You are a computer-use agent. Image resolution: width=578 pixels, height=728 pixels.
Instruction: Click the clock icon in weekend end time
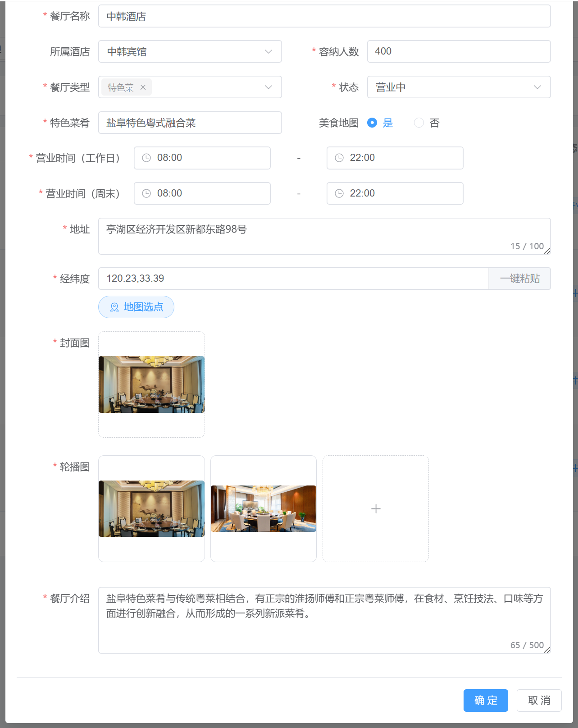pos(339,193)
